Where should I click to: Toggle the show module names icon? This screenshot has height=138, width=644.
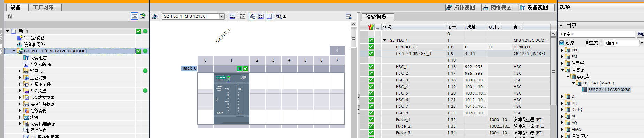pos(242,16)
